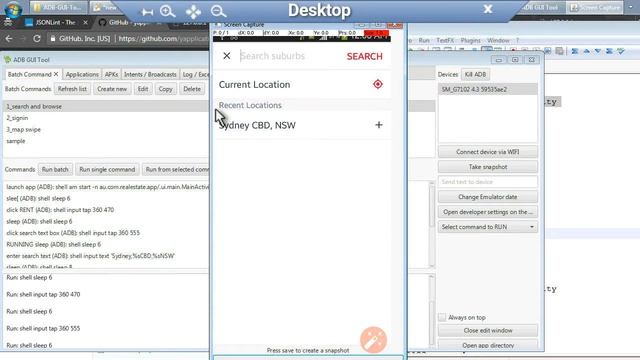The width and height of the screenshot is (640, 360).
Task: Tap the red location target icon
Action: coord(378,84)
